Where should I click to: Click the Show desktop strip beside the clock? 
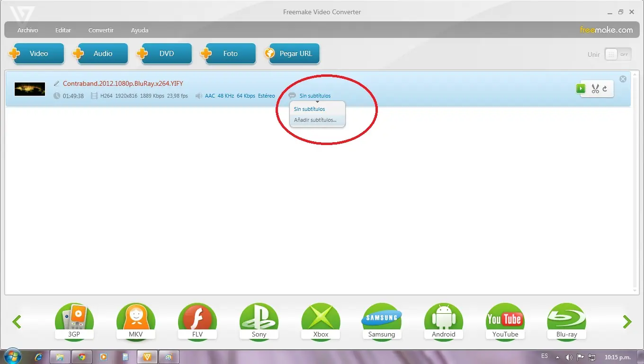coord(641,357)
